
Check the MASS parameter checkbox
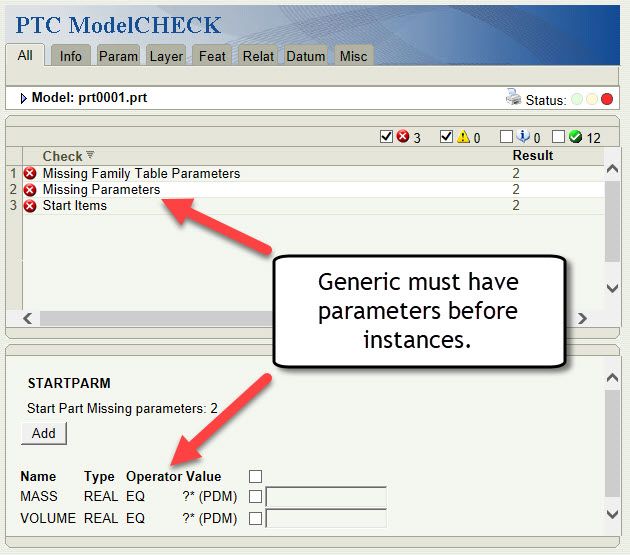tap(256, 496)
